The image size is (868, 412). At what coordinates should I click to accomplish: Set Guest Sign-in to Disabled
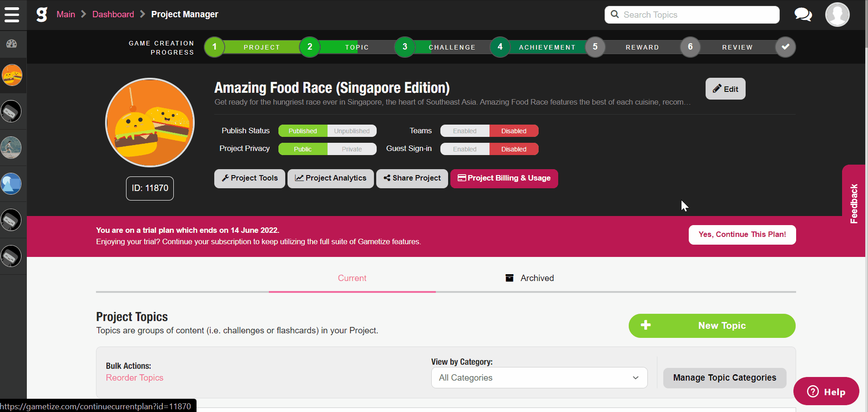pyautogui.click(x=514, y=149)
